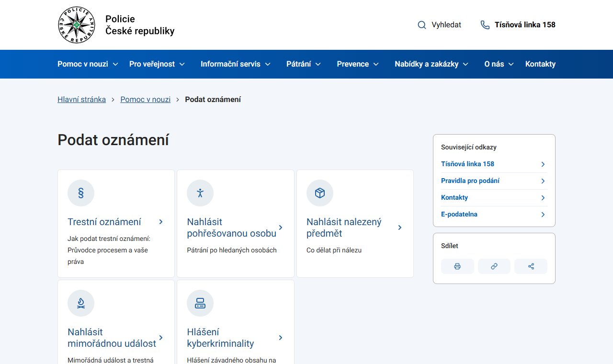Click the text "Co dělat při nálezu"

point(334,250)
